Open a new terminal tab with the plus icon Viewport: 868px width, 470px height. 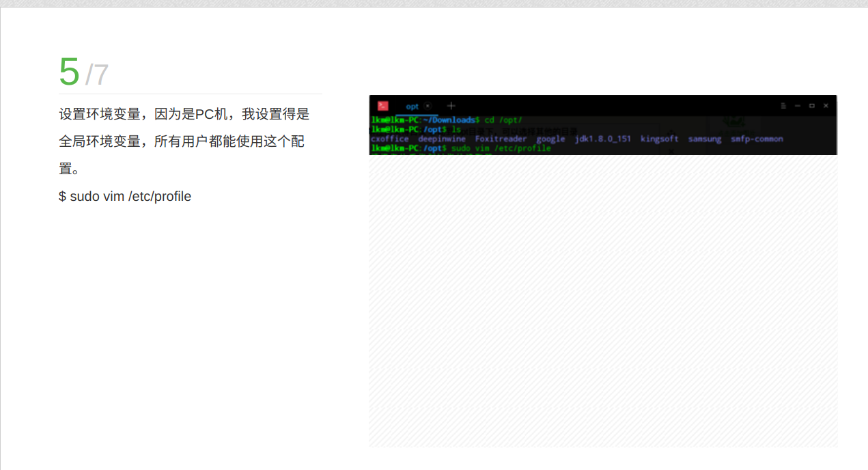click(451, 106)
